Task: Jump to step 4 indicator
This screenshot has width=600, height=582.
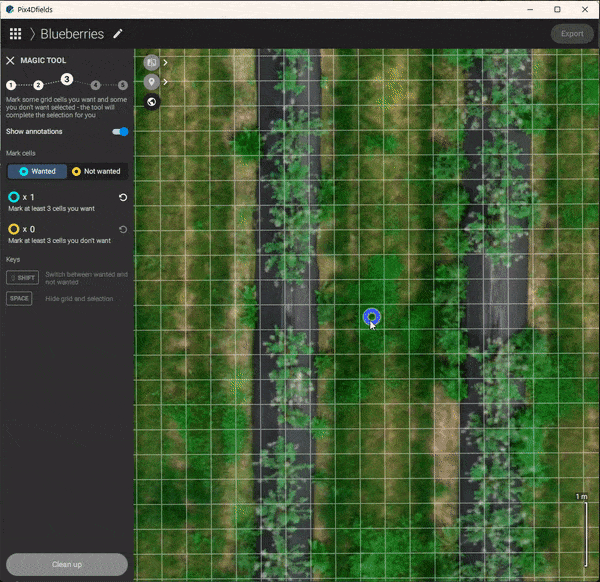Action: (x=96, y=85)
